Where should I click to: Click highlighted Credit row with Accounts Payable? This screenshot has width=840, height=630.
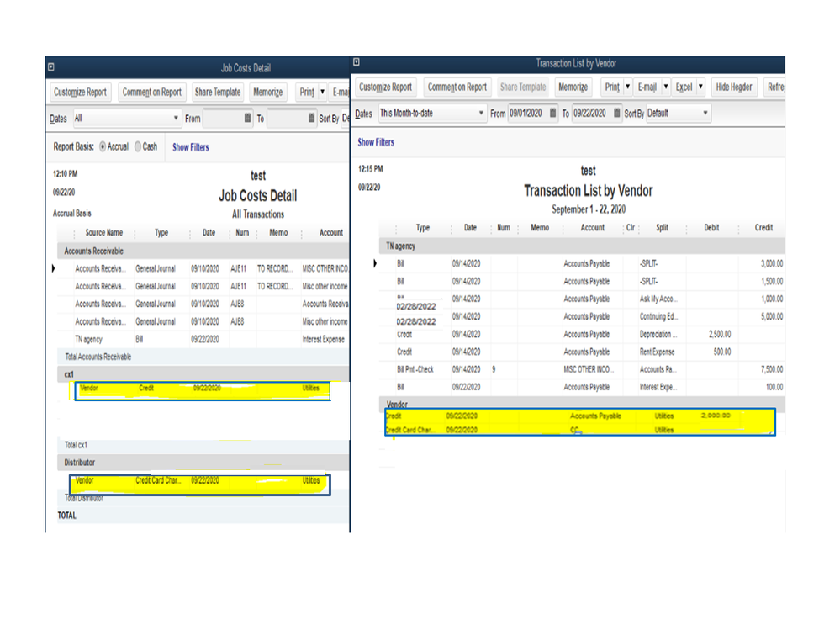pos(580,416)
